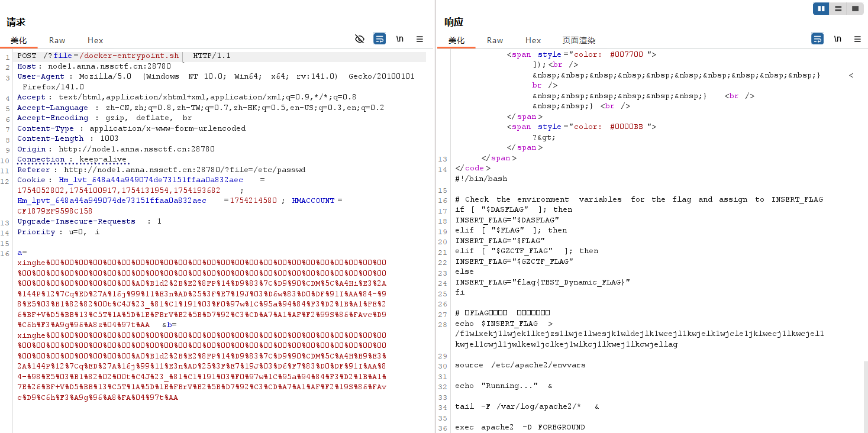
Task: Switch to request Raw tab
Action: click(57, 40)
